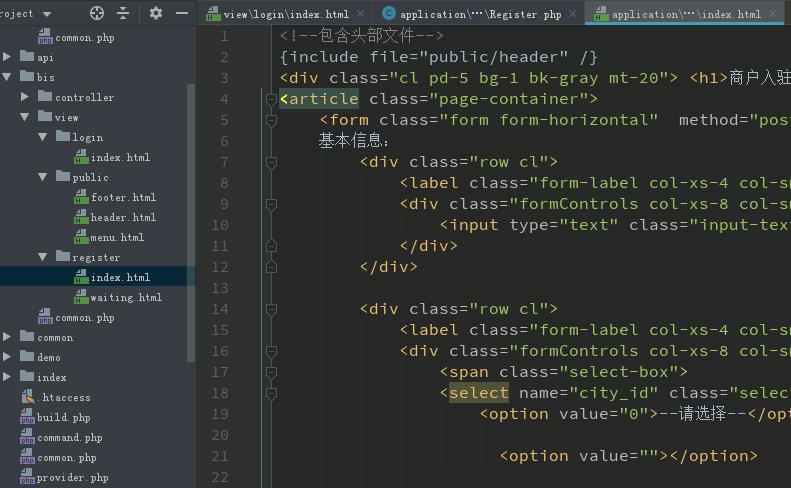Fold the row div at line 14
Screen dimensions: 791x488
[271, 309]
